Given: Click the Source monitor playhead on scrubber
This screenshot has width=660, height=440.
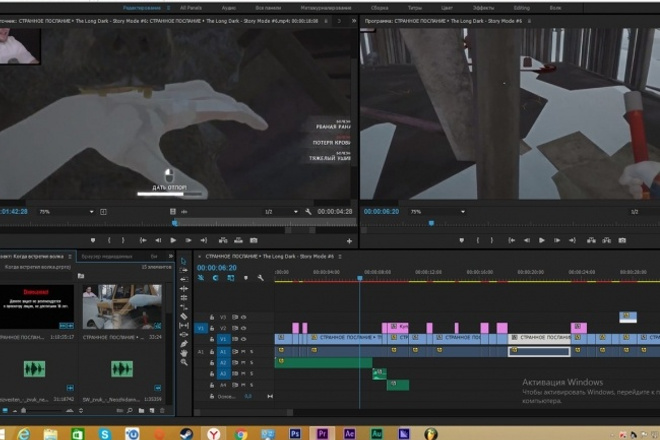Looking at the screenshot, I should point(175,223).
